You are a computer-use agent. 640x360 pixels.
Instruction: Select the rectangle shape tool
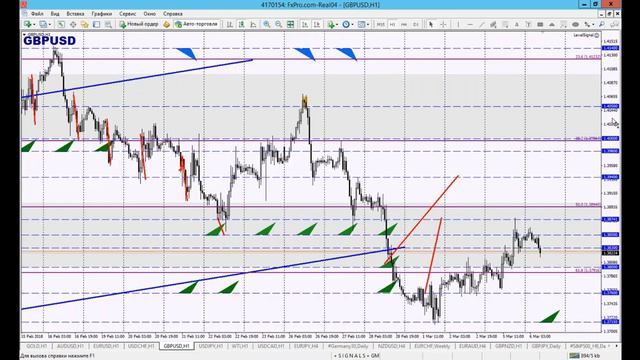[540, 24]
